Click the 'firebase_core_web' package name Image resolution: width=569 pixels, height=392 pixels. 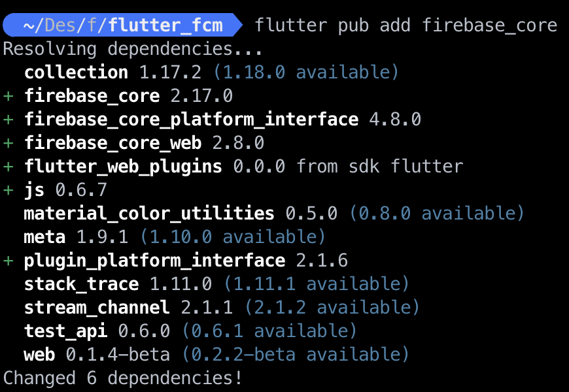[x=112, y=143]
